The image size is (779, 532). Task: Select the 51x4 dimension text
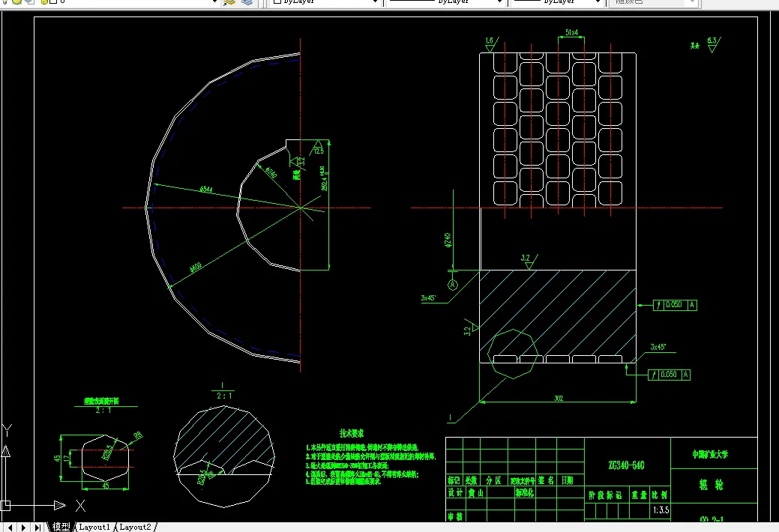571,32
